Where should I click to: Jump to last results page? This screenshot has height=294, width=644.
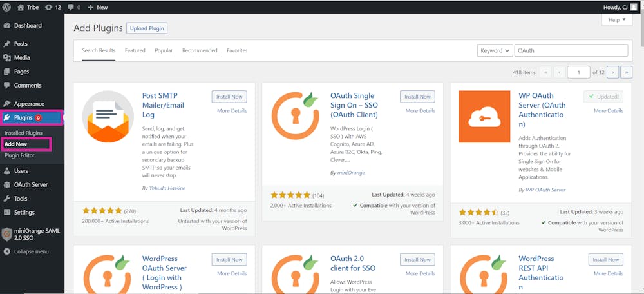[627, 72]
